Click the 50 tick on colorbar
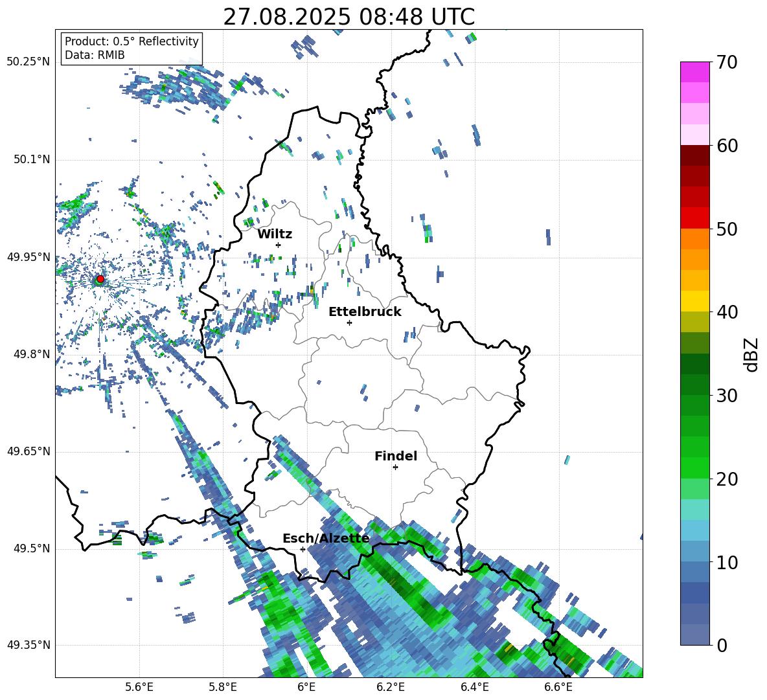The image size is (767, 700). point(726,229)
